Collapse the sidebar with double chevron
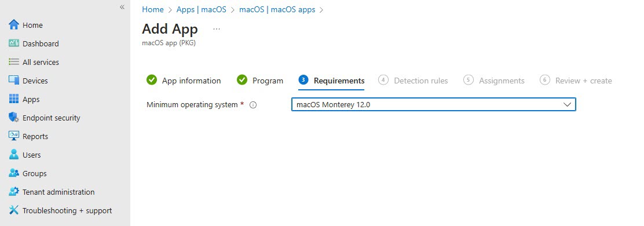644x226 pixels. point(122,7)
